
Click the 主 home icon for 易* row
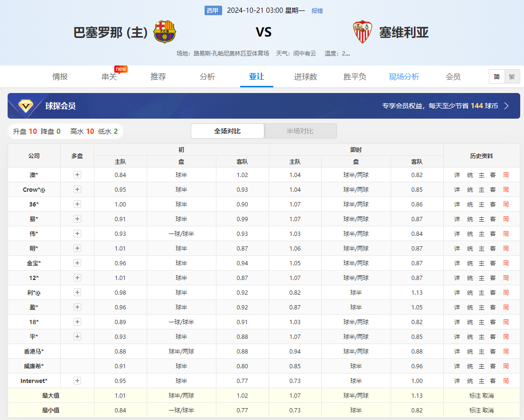481,219
